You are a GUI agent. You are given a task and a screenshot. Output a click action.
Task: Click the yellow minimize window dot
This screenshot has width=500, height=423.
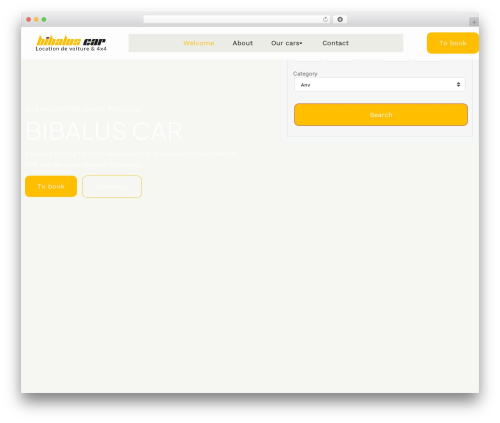point(36,19)
